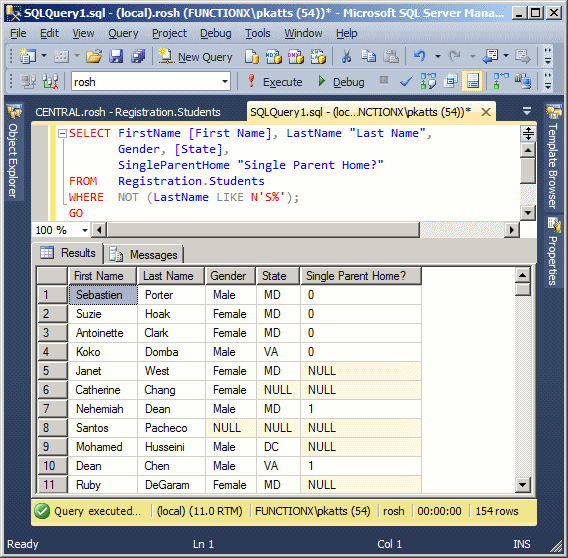Viewport: 568px width, 558px height.
Task: Click the New Query button
Action: click(x=196, y=57)
